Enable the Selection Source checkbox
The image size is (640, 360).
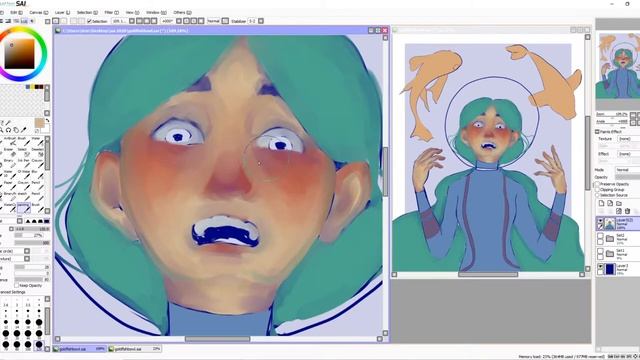[x=597, y=195]
